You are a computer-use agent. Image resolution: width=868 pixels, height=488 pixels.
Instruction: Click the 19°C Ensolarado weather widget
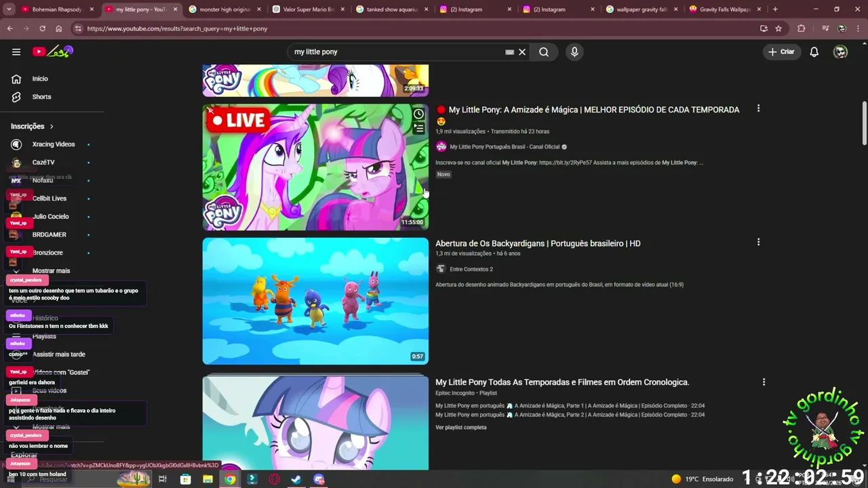click(703, 479)
